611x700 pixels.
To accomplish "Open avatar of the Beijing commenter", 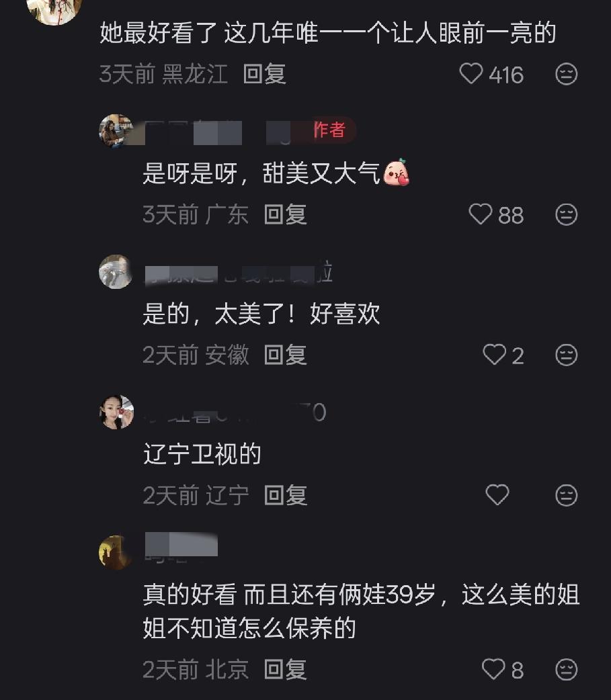I will [x=116, y=552].
